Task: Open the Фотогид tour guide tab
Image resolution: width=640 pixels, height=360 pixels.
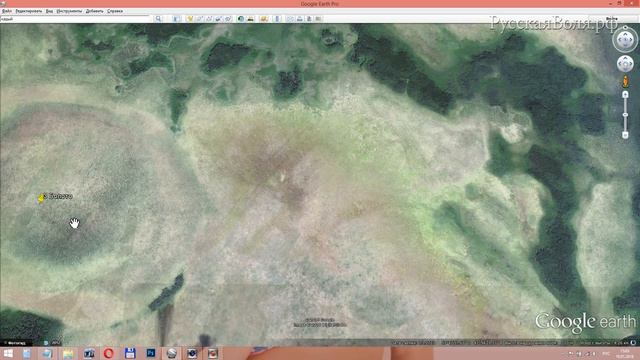Action: (x=16, y=343)
